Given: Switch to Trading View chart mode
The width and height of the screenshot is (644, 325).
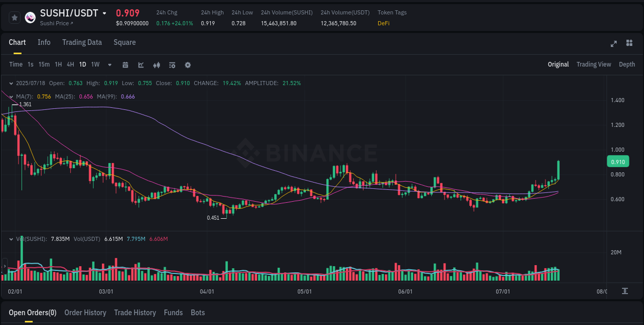Looking at the screenshot, I should [594, 64].
